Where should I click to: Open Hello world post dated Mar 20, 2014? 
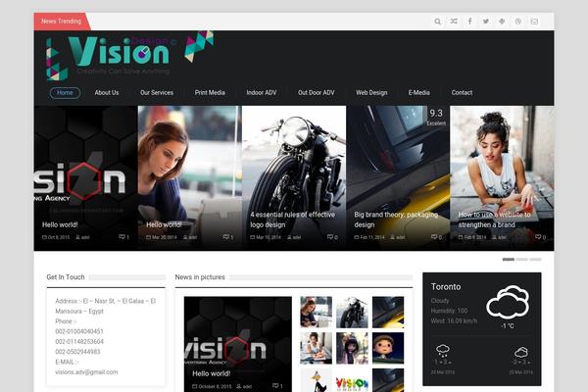click(x=164, y=224)
